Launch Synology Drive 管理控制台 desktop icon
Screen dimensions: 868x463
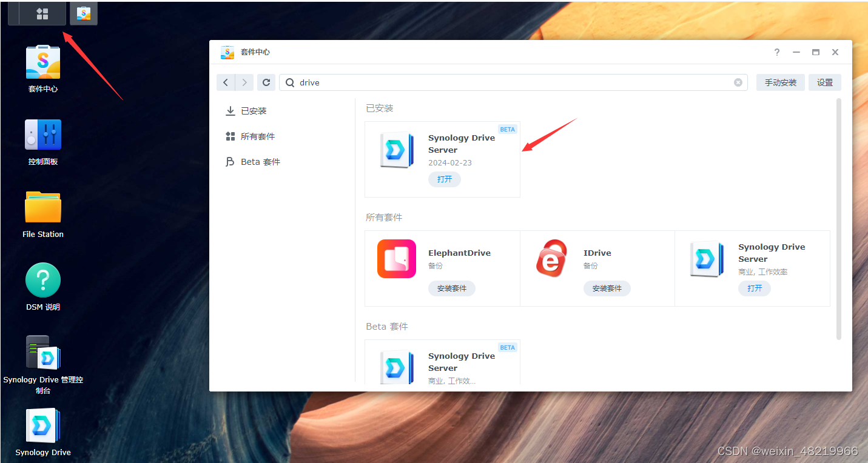coord(43,353)
